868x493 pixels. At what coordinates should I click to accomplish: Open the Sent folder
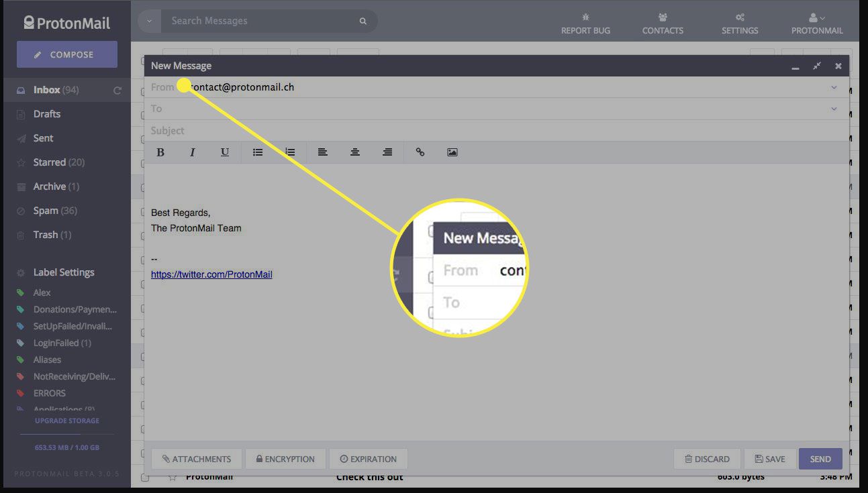click(44, 138)
